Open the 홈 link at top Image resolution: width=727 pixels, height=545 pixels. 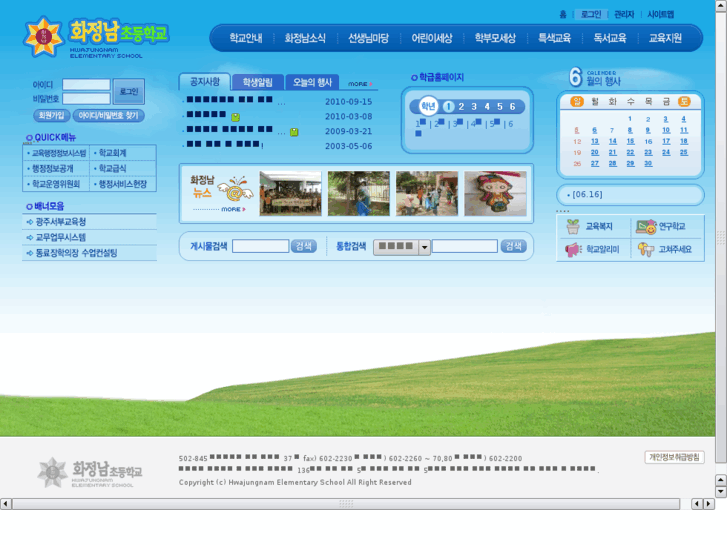click(563, 14)
